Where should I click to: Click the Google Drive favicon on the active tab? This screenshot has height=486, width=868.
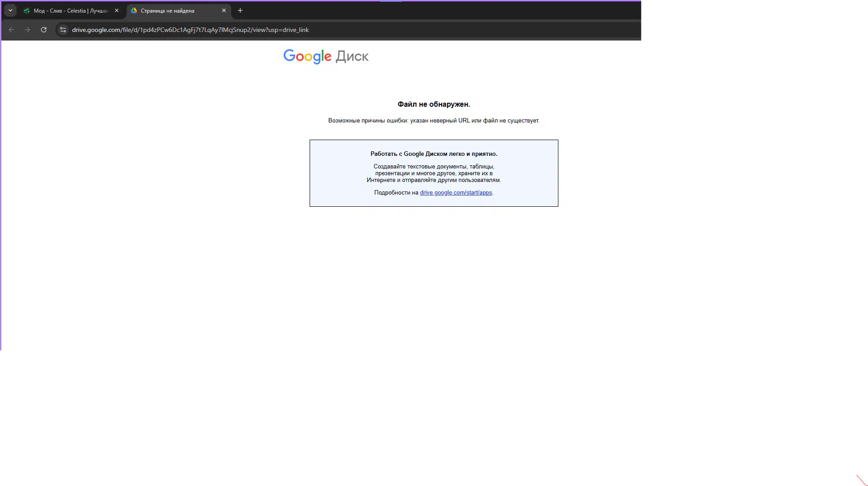coord(134,10)
